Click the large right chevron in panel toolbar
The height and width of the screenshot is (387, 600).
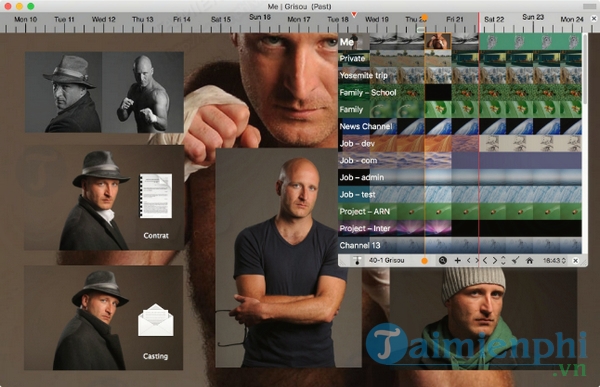click(494, 260)
